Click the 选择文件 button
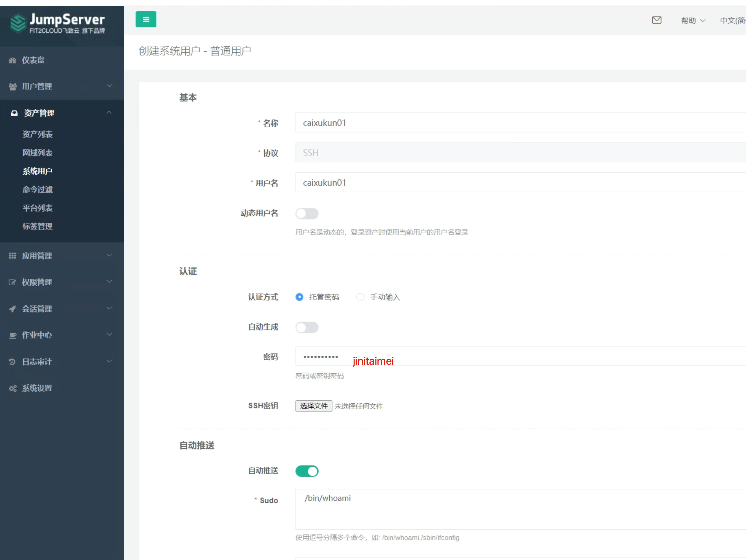Image resolution: width=746 pixels, height=560 pixels. click(x=313, y=406)
